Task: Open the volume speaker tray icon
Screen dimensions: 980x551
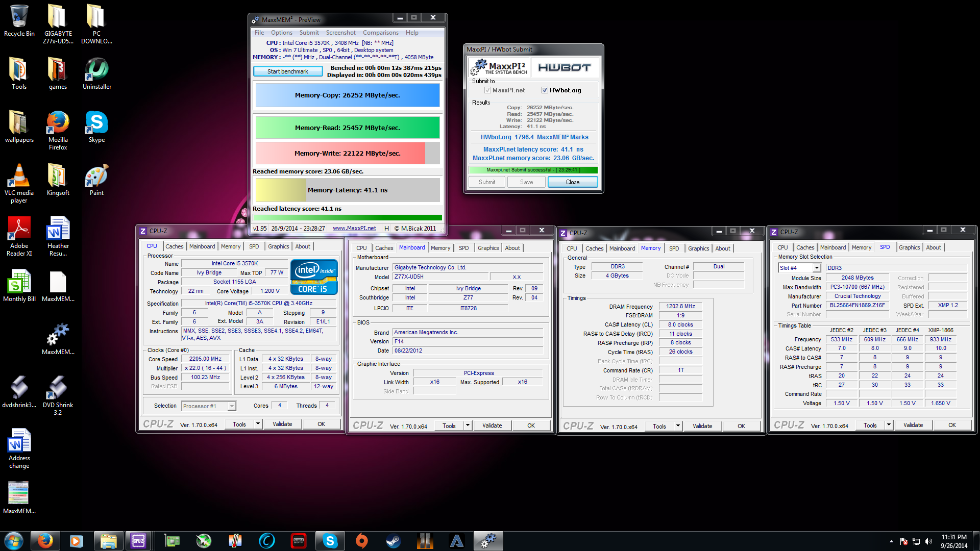Action: coord(928,541)
